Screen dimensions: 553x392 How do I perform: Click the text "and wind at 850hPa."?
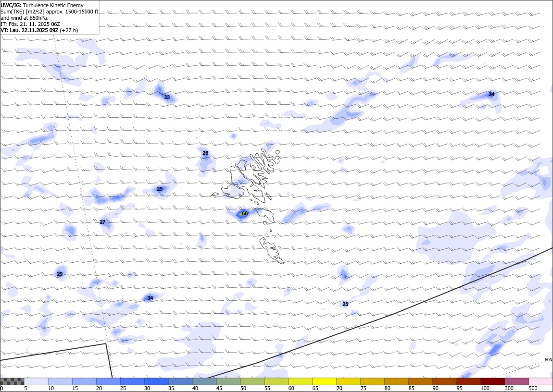click(x=25, y=18)
